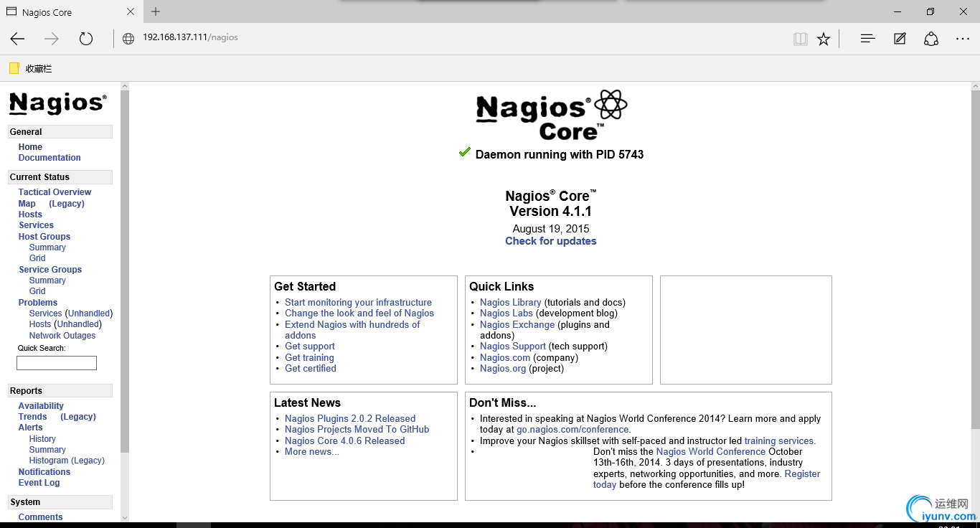Open Home in General section
This screenshot has height=528, width=980.
pos(30,147)
